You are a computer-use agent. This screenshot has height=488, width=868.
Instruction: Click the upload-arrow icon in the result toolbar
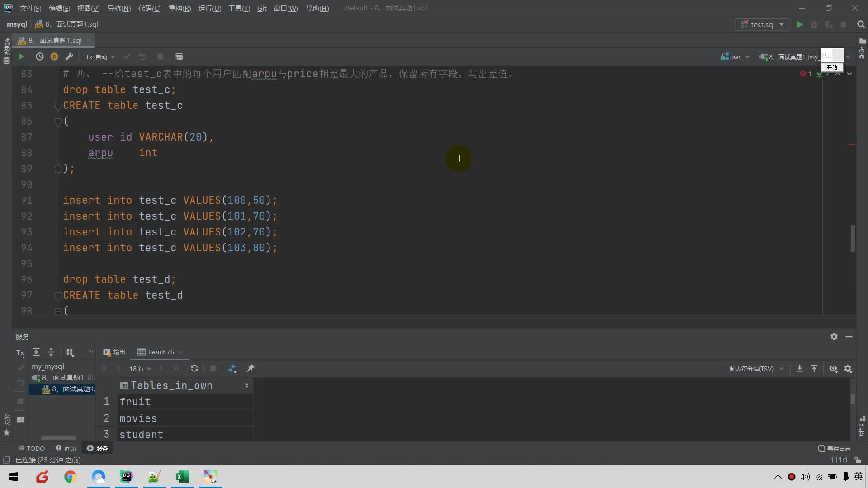tap(814, 369)
